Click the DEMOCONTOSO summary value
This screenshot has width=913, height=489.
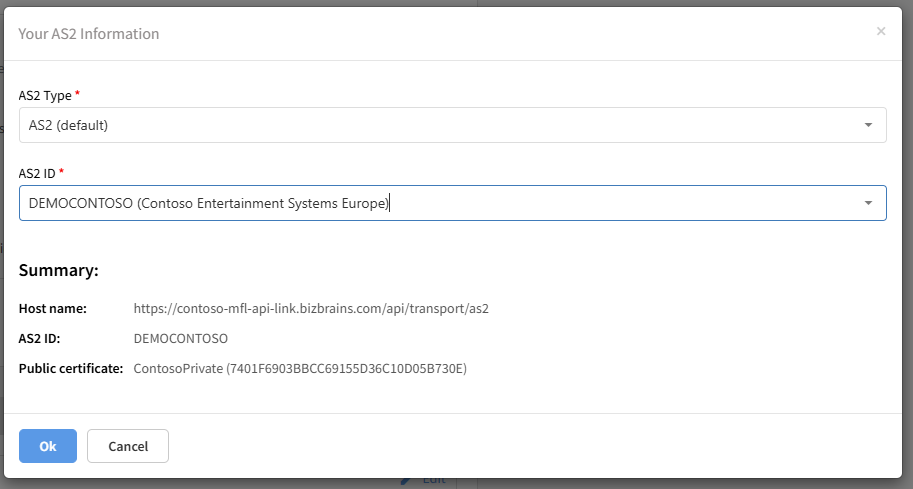click(x=181, y=338)
